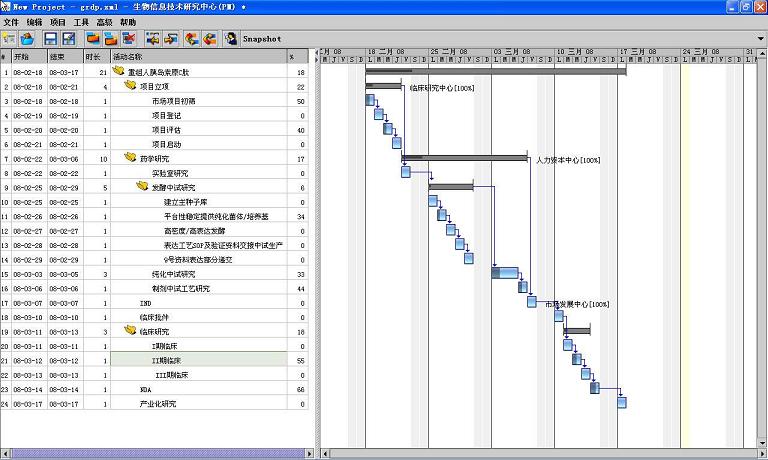The height and width of the screenshot is (460, 768).
Task: Click the Save As floppy-with-pencil icon
Action: (68, 39)
